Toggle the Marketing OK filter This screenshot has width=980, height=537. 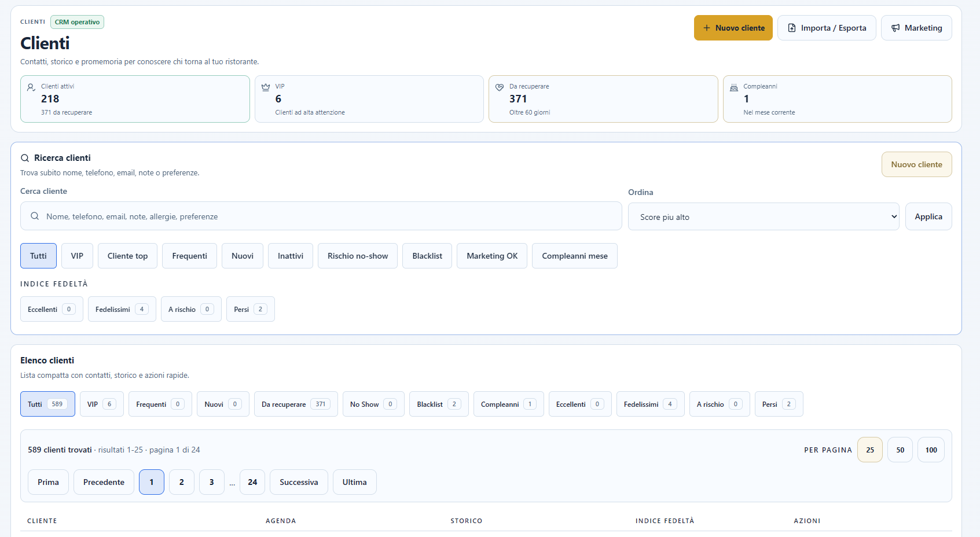click(492, 256)
